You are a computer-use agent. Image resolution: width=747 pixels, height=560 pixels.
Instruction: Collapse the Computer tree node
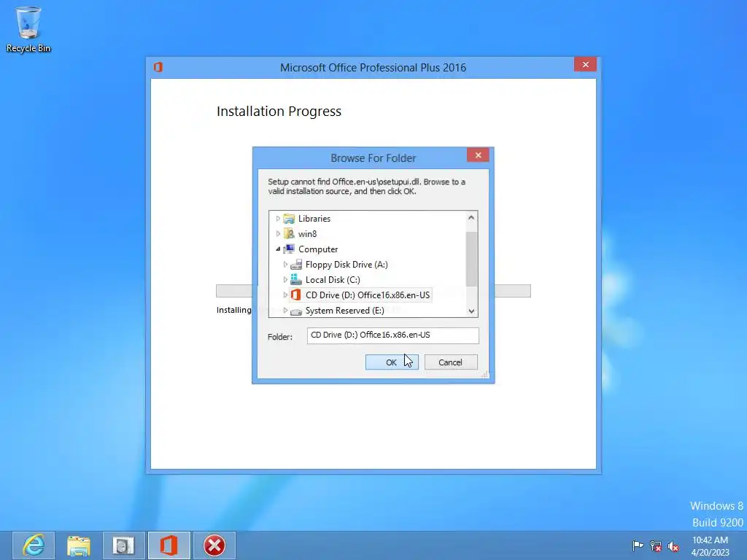click(x=278, y=249)
